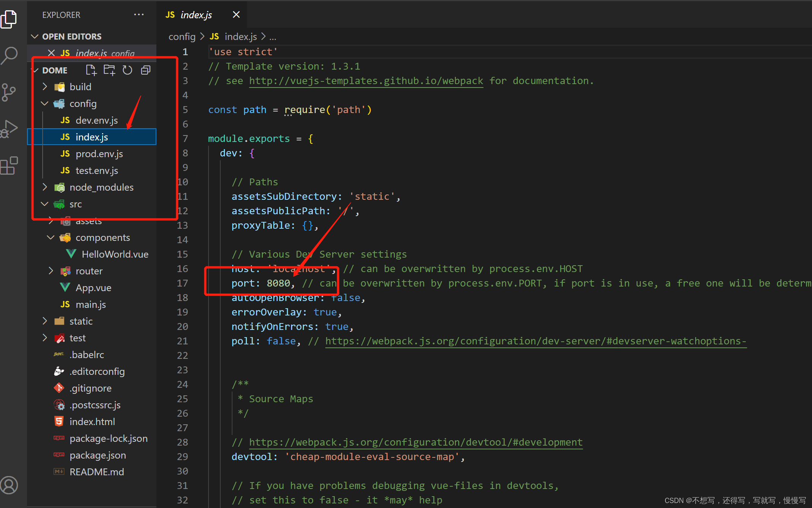Open HelloWorld.vue from the file tree

(x=115, y=254)
